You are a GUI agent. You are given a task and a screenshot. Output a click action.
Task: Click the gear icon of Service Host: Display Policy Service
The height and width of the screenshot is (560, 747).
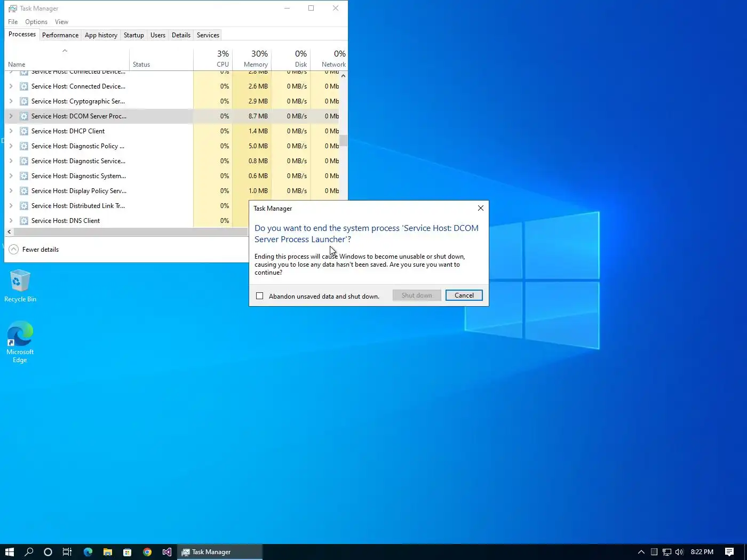pyautogui.click(x=24, y=191)
